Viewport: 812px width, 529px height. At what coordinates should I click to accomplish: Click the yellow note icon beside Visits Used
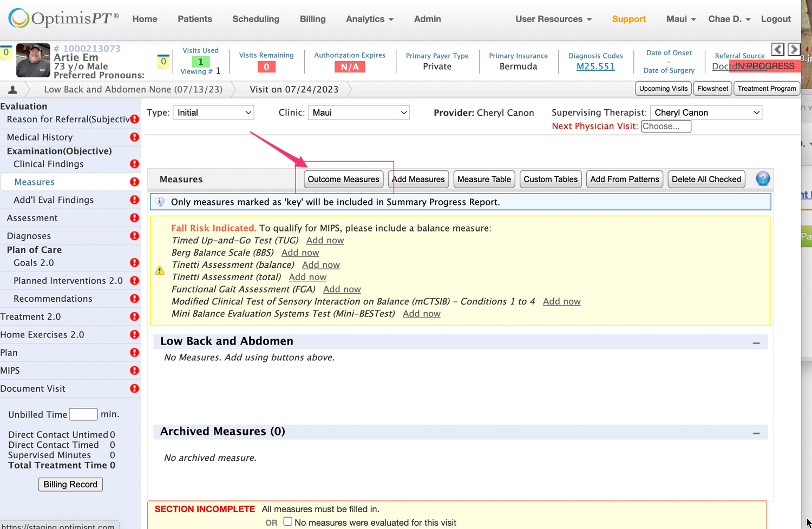pyautogui.click(x=163, y=62)
